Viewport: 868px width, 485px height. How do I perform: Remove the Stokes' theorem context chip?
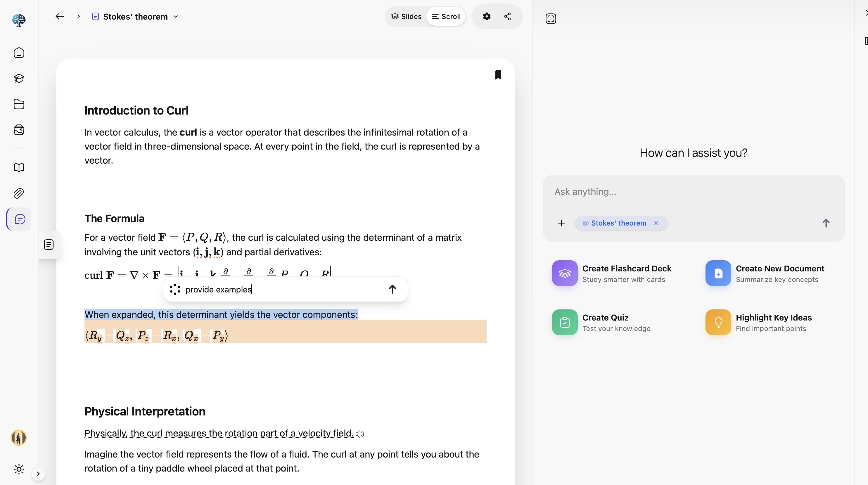tap(656, 223)
